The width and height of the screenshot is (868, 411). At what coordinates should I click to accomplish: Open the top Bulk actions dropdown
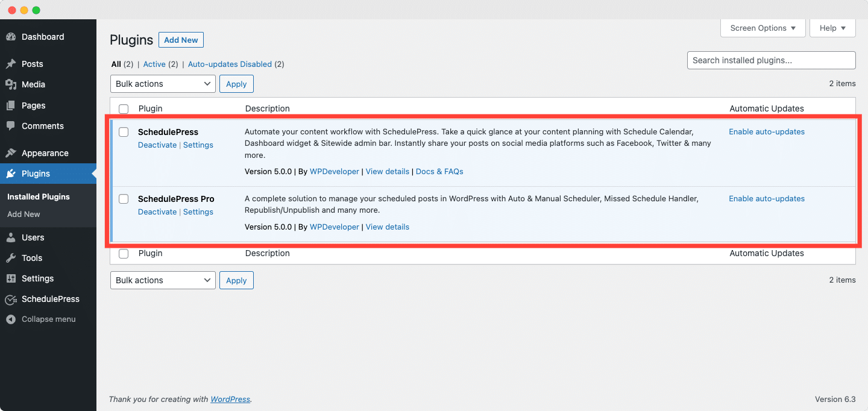tap(163, 84)
